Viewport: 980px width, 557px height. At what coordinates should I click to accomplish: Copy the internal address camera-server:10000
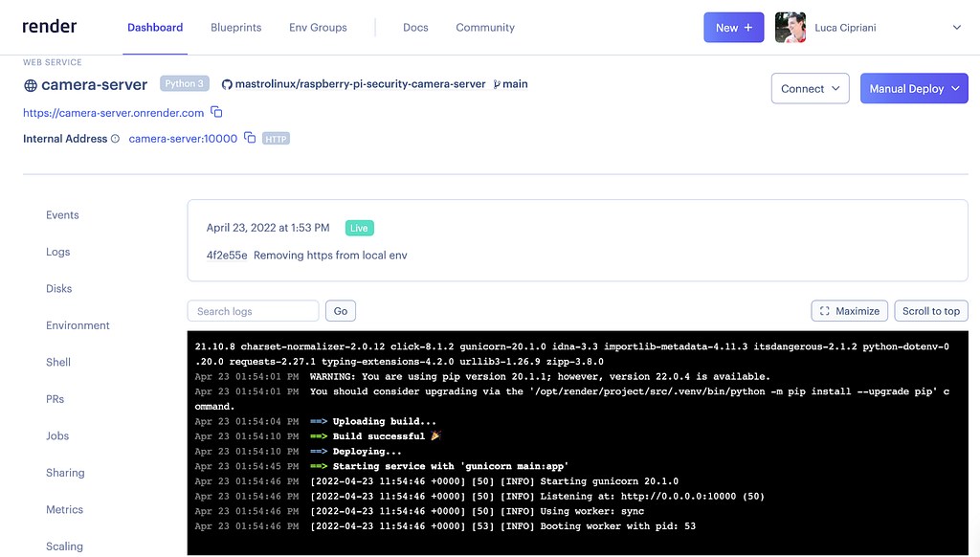(250, 138)
